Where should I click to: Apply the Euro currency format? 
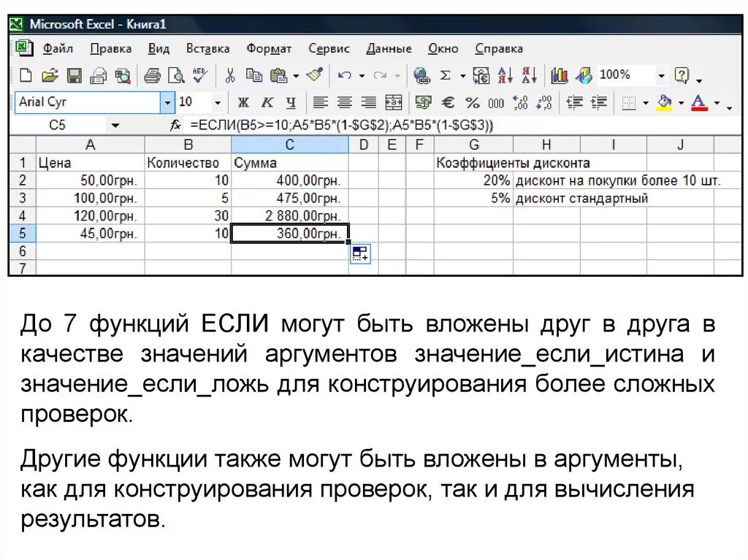(x=448, y=102)
